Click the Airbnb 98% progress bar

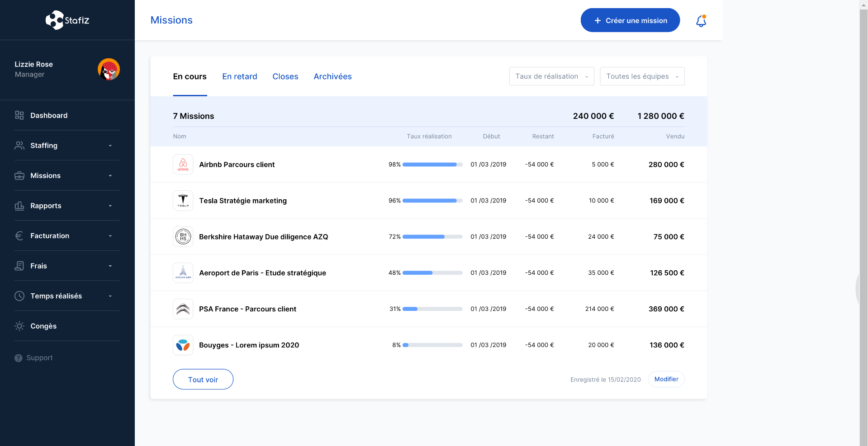click(x=432, y=164)
